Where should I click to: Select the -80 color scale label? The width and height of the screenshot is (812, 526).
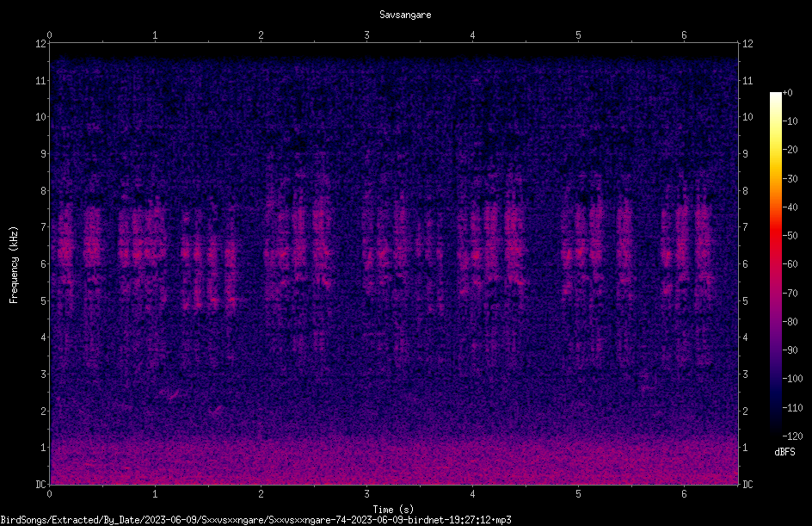790,322
